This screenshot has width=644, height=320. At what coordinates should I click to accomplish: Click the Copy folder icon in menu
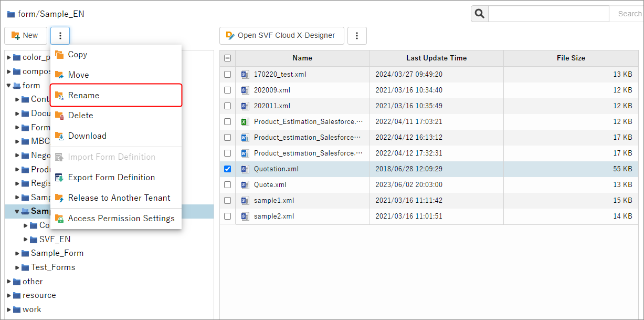pos(59,55)
